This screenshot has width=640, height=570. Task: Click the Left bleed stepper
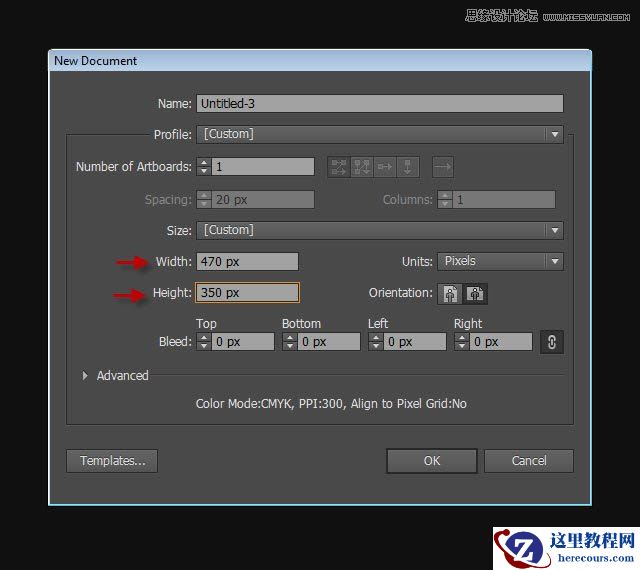click(376, 342)
